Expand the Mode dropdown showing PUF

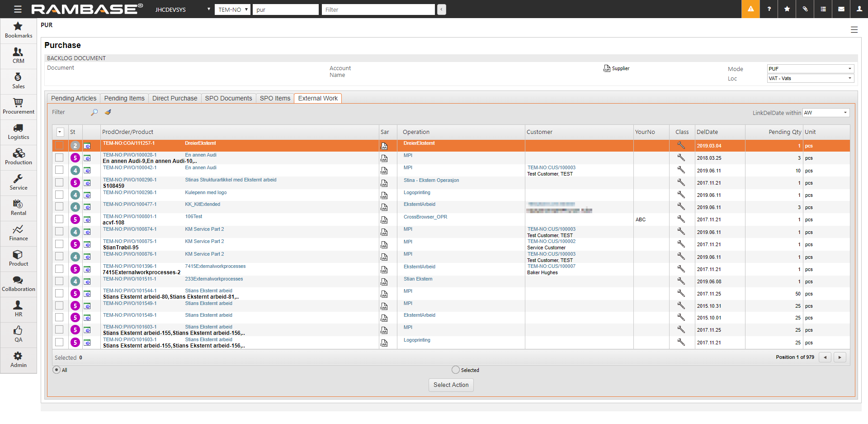tap(810, 69)
